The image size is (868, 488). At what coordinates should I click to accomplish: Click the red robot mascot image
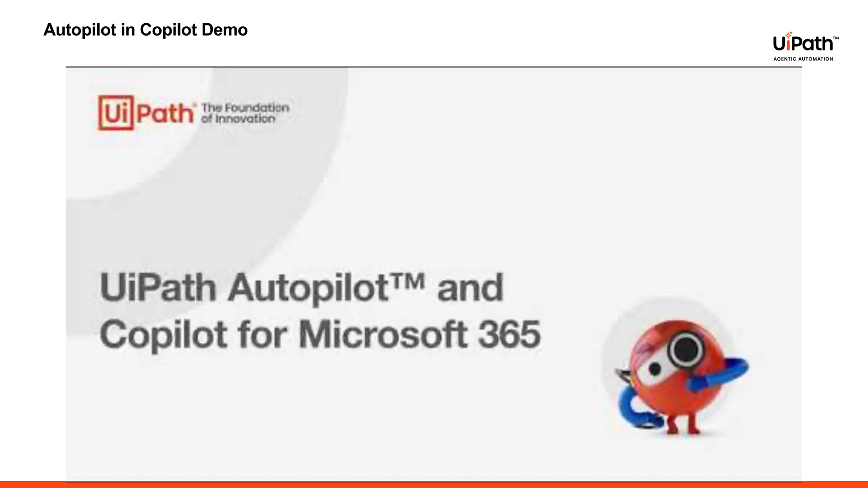(x=682, y=377)
